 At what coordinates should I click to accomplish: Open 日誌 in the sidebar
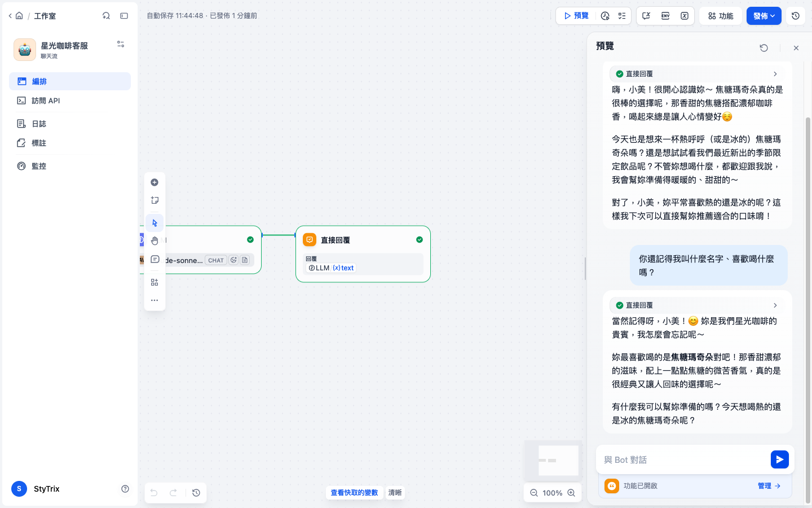70,124
